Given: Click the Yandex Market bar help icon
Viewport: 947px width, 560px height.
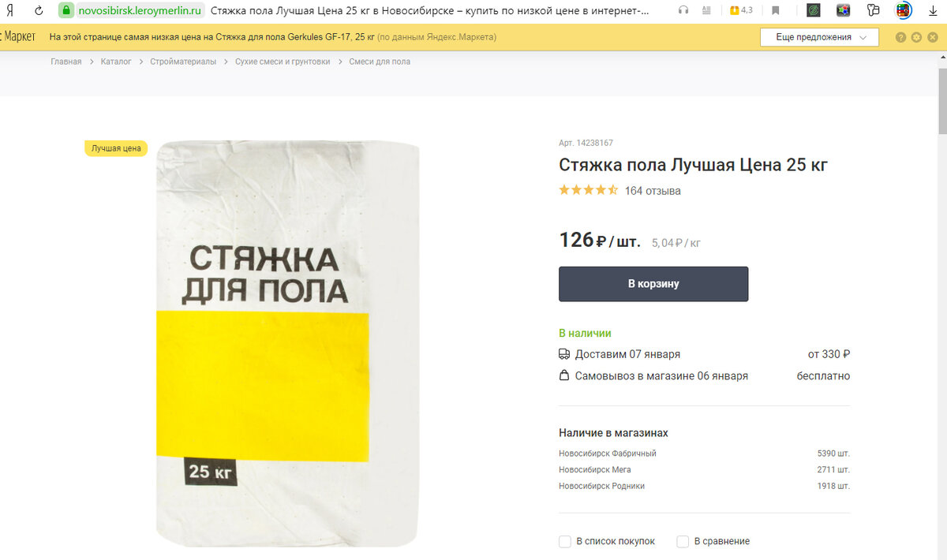Looking at the screenshot, I should point(901,37).
